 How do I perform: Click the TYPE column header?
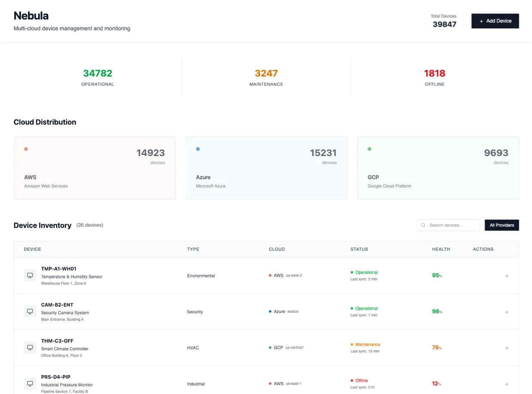click(193, 249)
